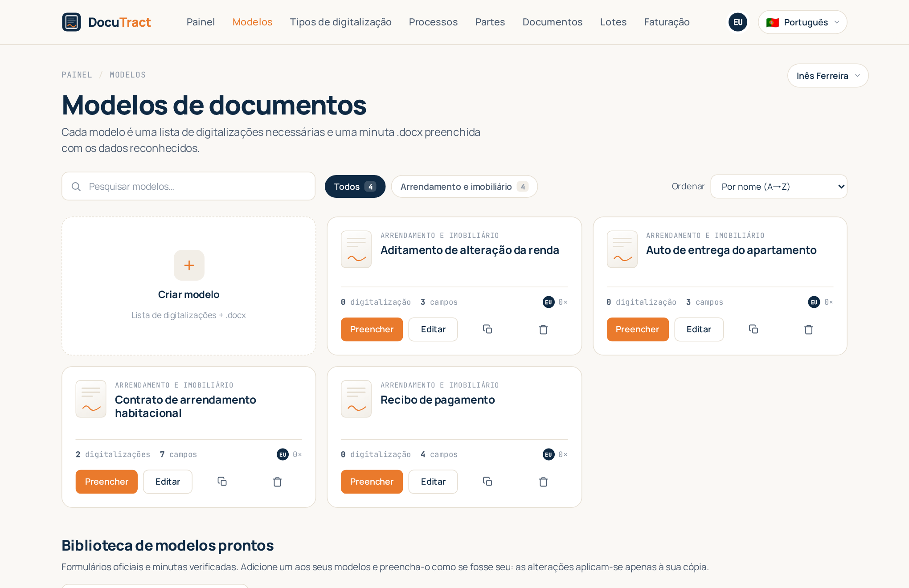Go to Tipos de digitalização menu

(x=340, y=22)
